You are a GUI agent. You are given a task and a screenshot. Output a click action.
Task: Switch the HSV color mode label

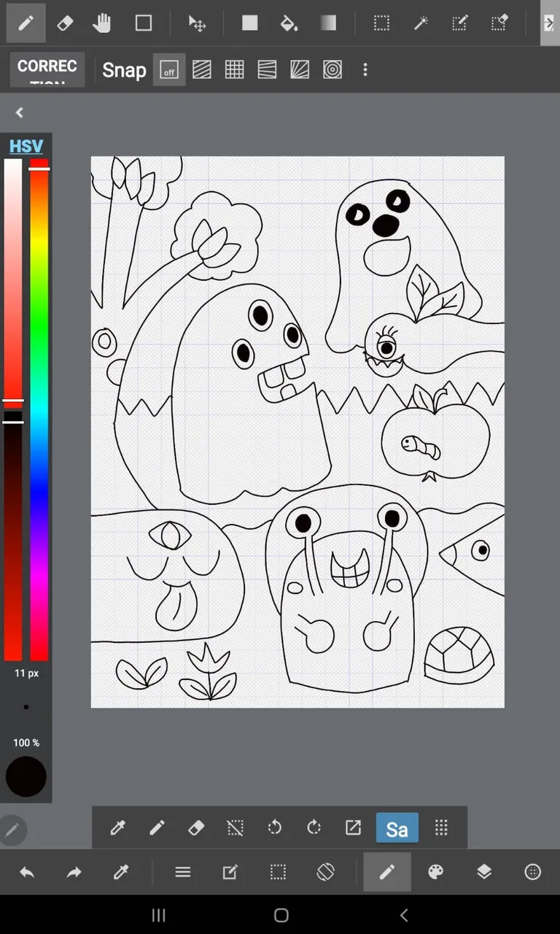(x=26, y=146)
